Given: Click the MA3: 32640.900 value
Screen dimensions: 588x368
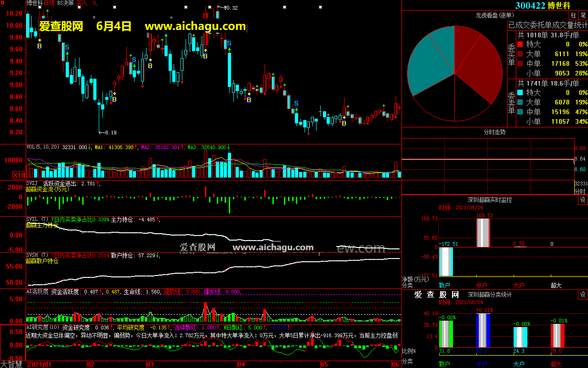Looking at the screenshot, I should [x=208, y=148].
